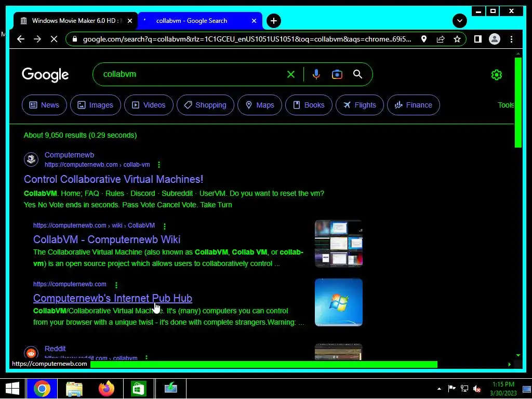Open CollabVM - Computernewb Wiki result
The width and height of the screenshot is (532, 399).
coord(107,240)
